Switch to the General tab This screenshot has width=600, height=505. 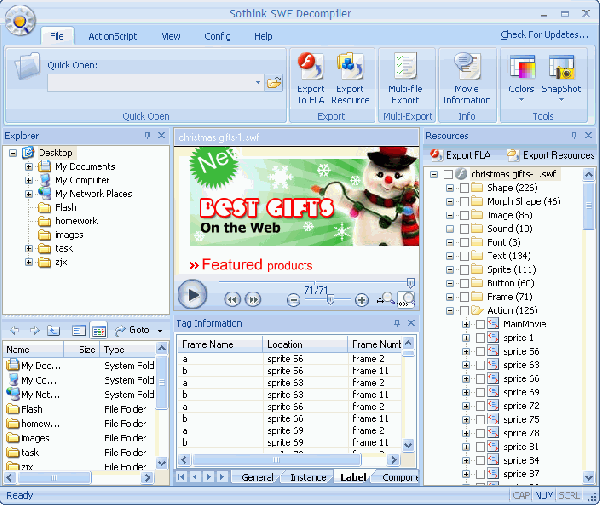(257, 477)
